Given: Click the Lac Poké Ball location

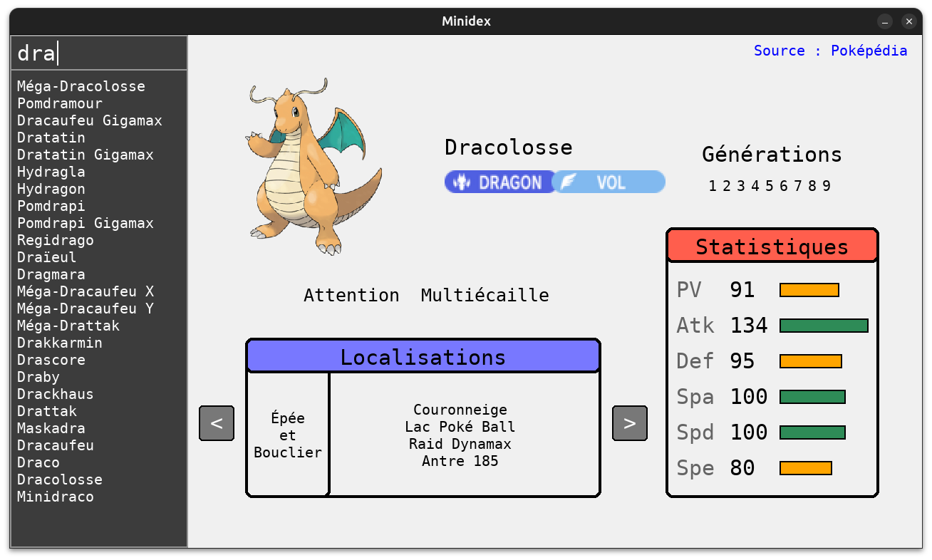Looking at the screenshot, I should [460, 427].
